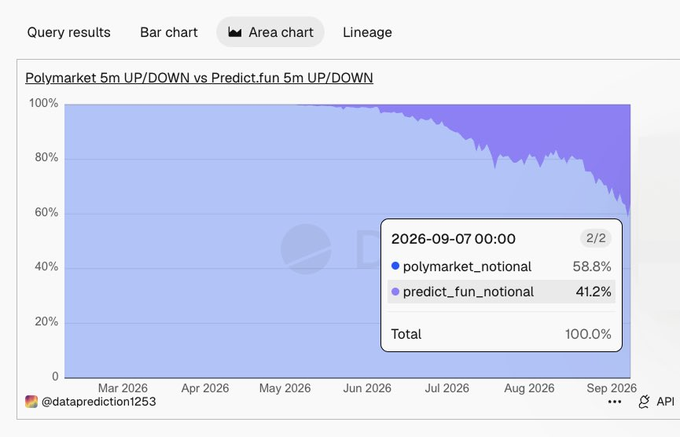The height and width of the screenshot is (437, 680).
Task: Switch to the Bar chart tab
Action: coord(169,33)
